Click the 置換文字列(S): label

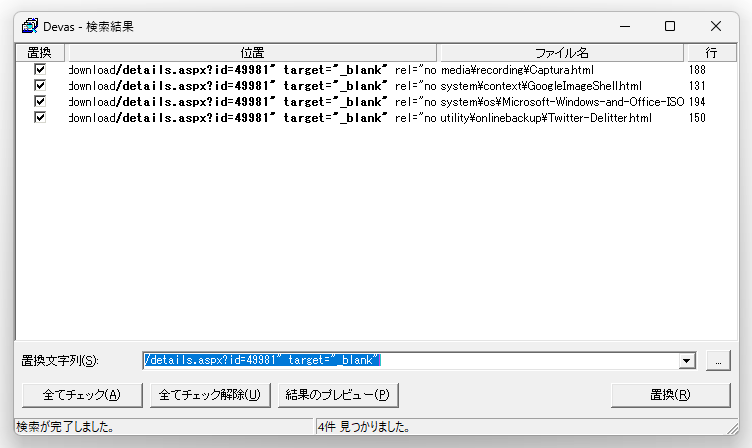tap(59, 361)
